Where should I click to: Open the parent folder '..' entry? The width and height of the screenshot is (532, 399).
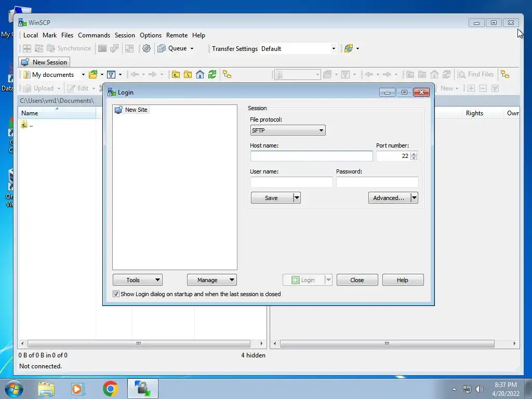tap(27, 125)
